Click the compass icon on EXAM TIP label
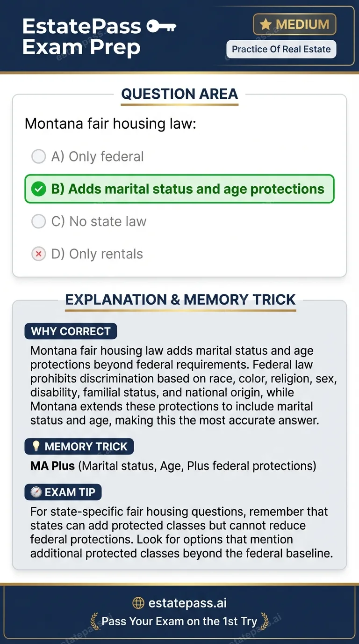Screen dimensions: 359x644 pyautogui.click(x=35, y=492)
